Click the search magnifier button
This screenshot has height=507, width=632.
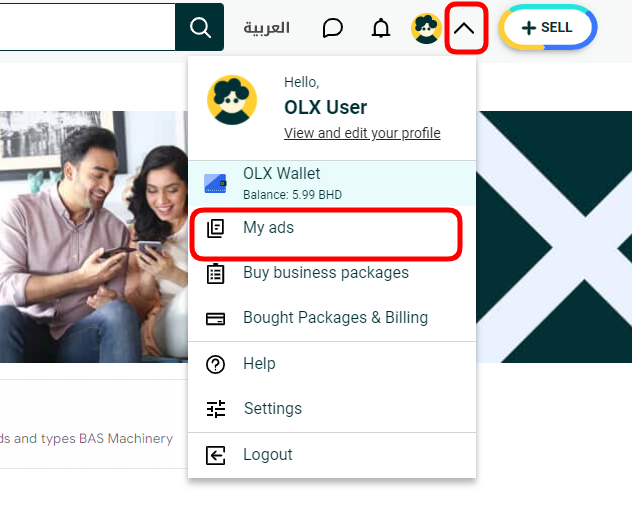tap(200, 27)
